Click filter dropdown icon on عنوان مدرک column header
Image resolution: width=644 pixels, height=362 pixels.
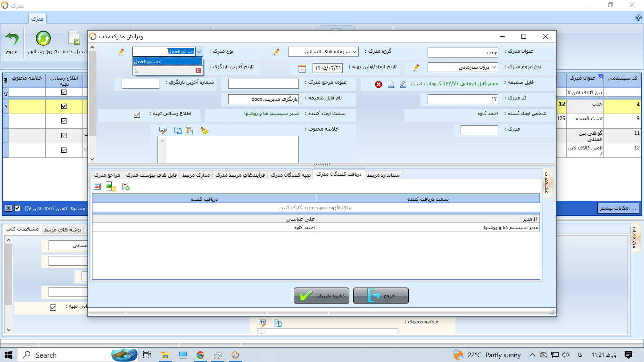(x=600, y=77)
